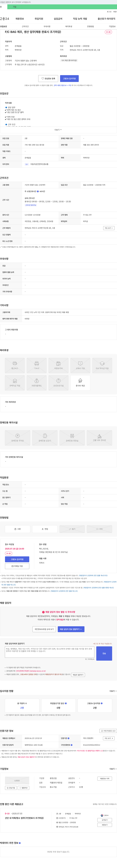Click the 필기 screening method box
Viewport: 117px width, 868px height.
point(72,529)
